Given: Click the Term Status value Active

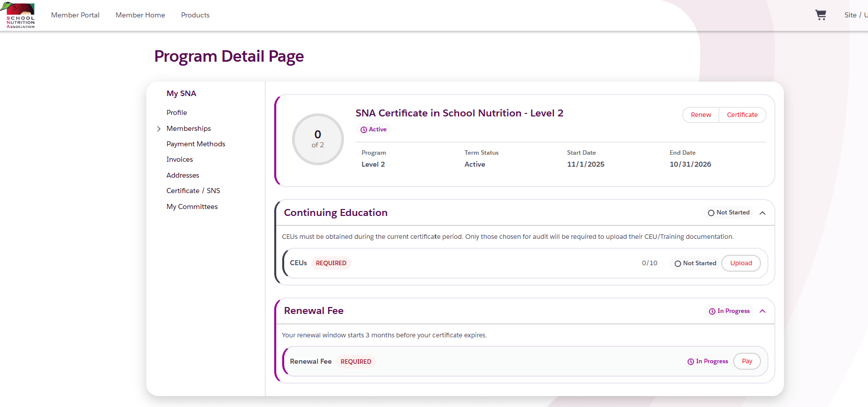Looking at the screenshot, I should (x=475, y=164).
